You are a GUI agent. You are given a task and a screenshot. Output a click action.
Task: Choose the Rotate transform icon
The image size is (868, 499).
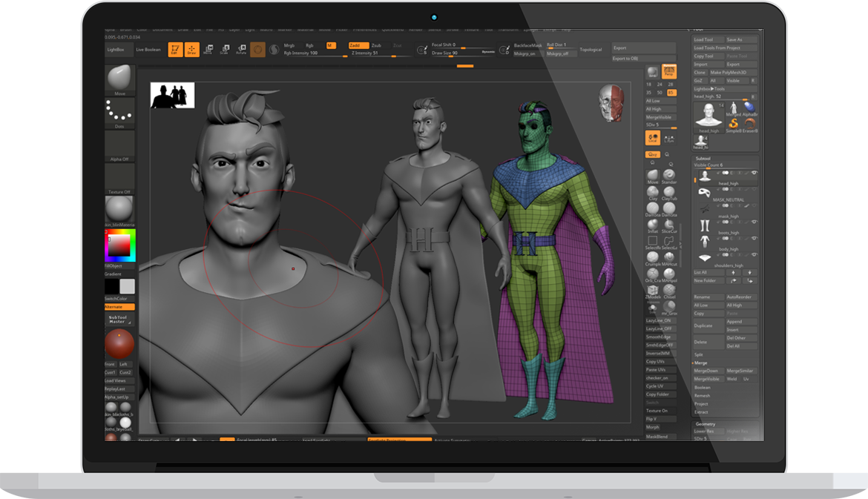[240, 50]
